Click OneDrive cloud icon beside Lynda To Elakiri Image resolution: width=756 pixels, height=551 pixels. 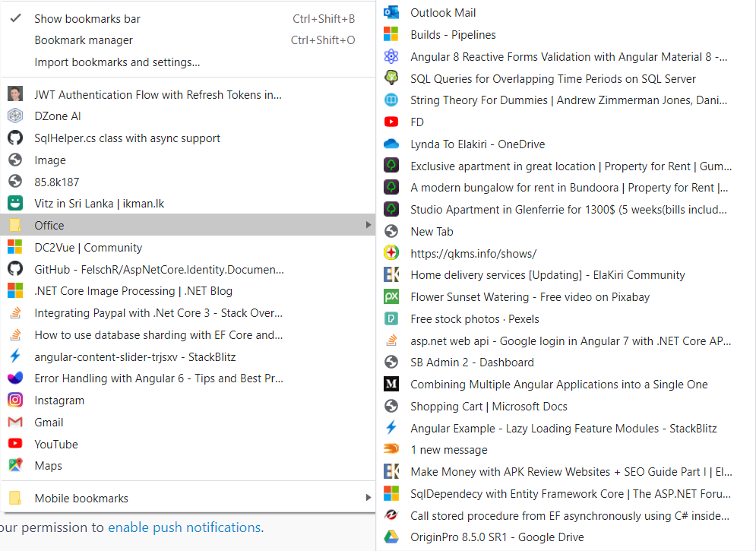(x=391, y=144)
